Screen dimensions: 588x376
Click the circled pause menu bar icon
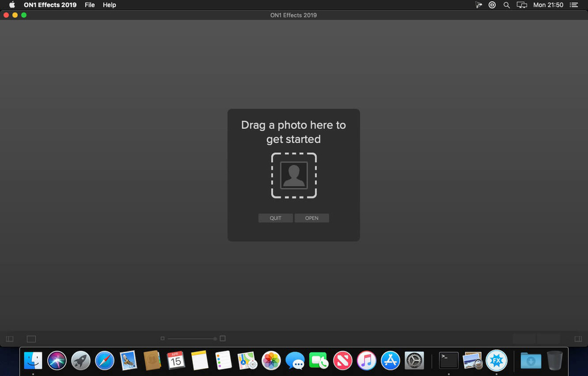pos(492,5)
